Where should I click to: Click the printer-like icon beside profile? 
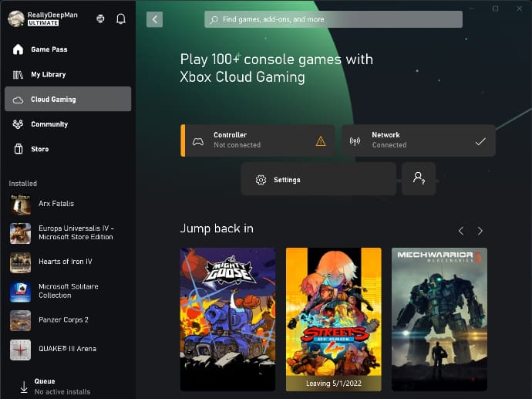(x=100, y=19)
